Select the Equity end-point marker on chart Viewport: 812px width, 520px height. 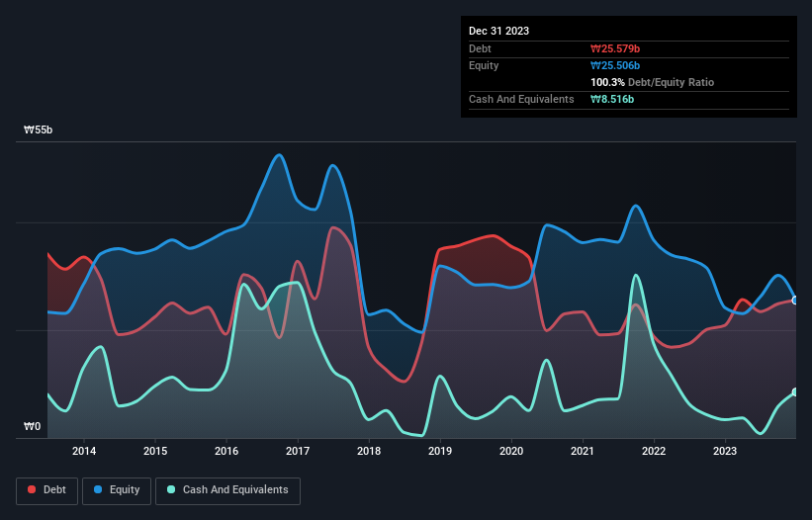(x=795, y=301)
